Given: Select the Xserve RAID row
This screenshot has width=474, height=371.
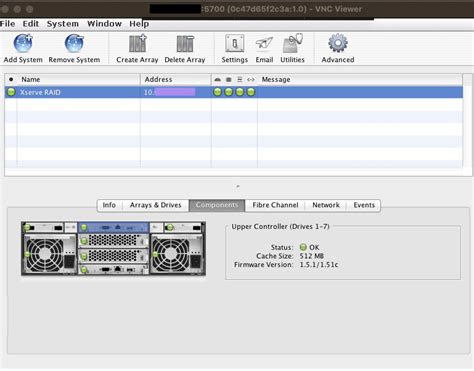Looking at the screenshot, I should click(234, 92).
